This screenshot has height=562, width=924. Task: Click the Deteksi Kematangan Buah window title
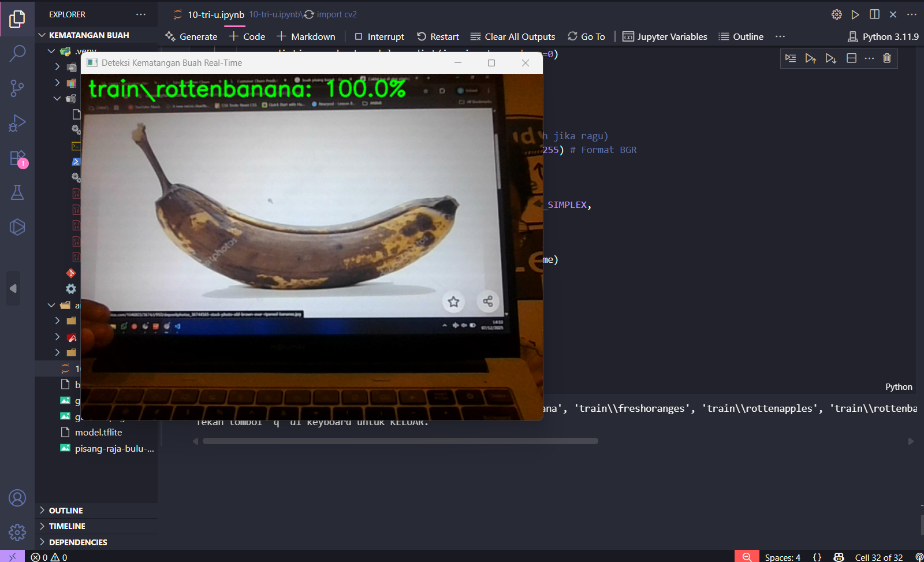pos(172,63)
